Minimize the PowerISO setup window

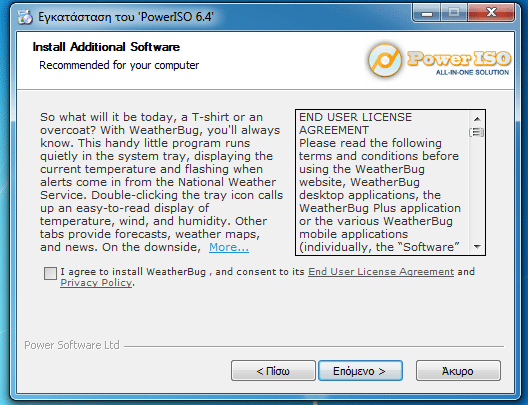pos(426,13)
